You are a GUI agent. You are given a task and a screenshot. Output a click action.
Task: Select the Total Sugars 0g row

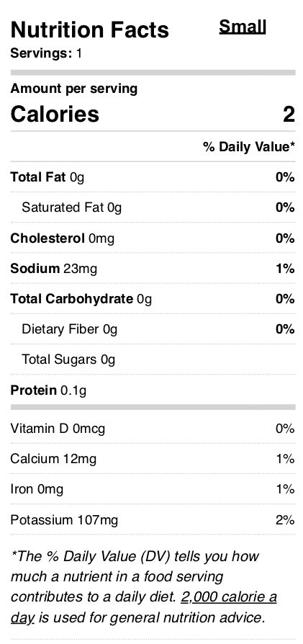153,359
